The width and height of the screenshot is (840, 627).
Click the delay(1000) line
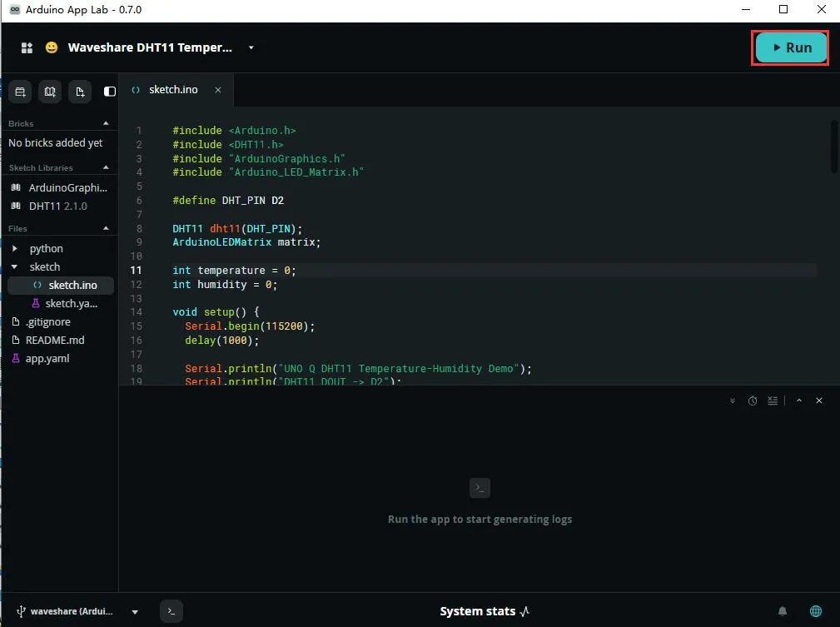[221, 341]
